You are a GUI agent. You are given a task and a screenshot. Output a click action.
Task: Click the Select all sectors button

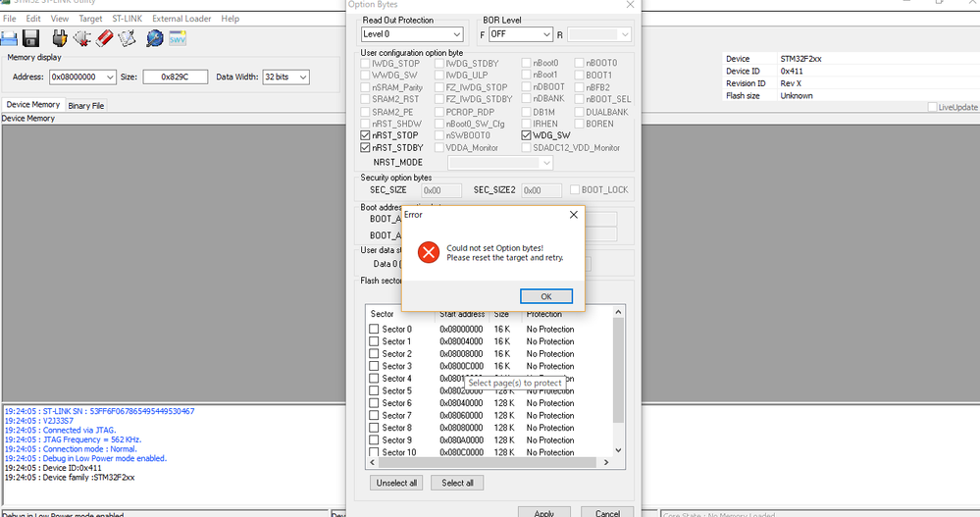(x=457, y=483)
